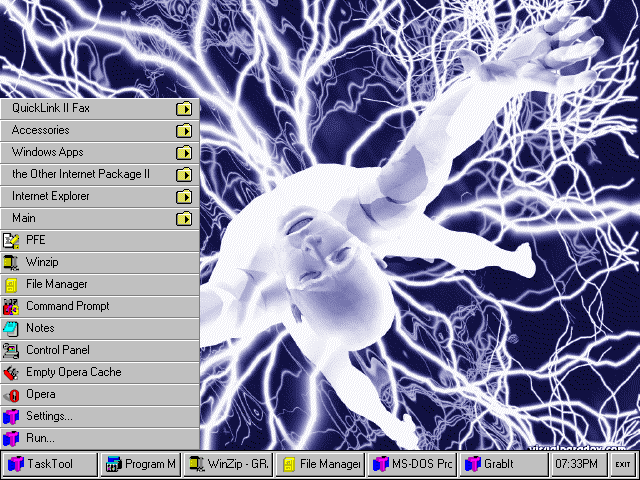
Task: Switch to the MS-DOS Prompt taskbar button
Action: 411,464
